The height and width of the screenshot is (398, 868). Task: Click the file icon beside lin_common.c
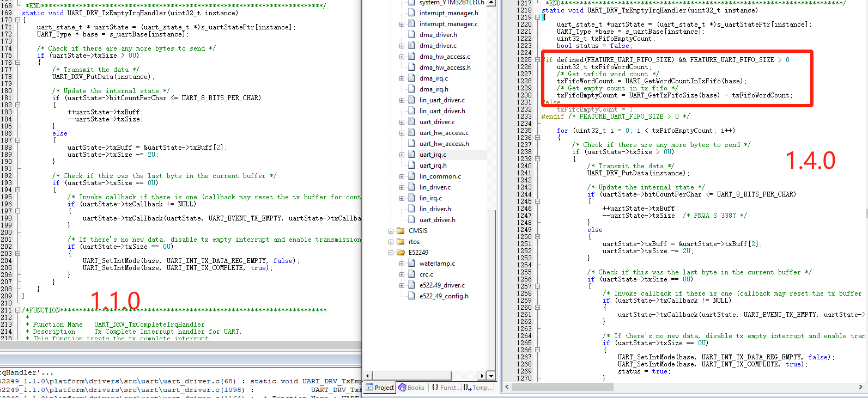412,176
